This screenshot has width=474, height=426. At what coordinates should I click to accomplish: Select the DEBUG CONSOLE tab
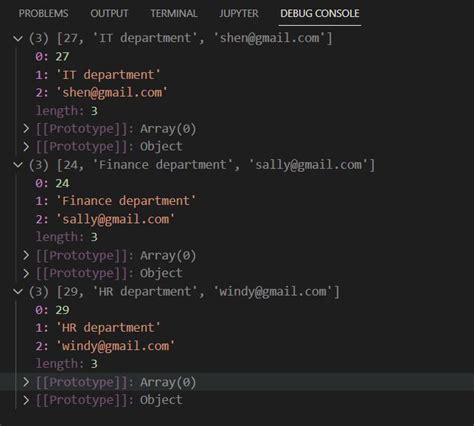point(320,13)
